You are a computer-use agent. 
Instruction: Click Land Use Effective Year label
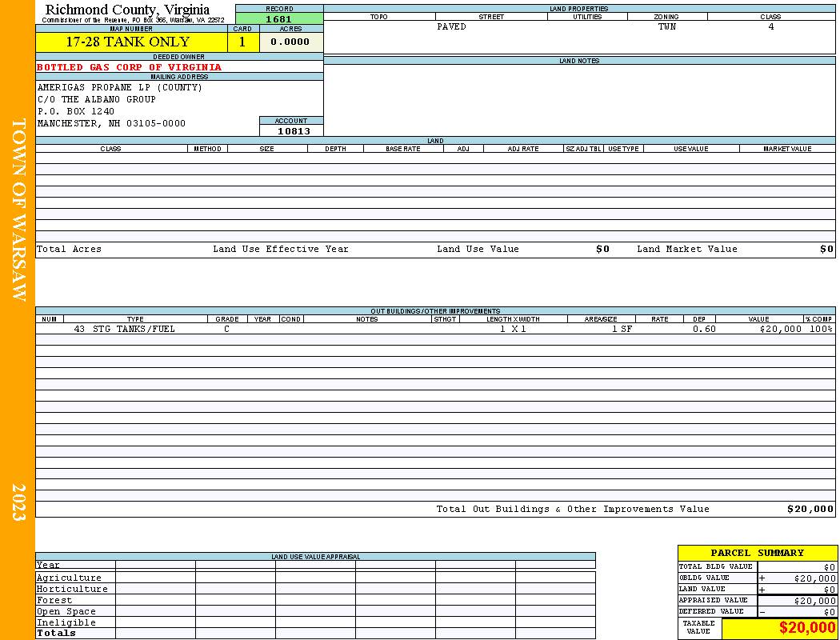(x=281, y=249)
